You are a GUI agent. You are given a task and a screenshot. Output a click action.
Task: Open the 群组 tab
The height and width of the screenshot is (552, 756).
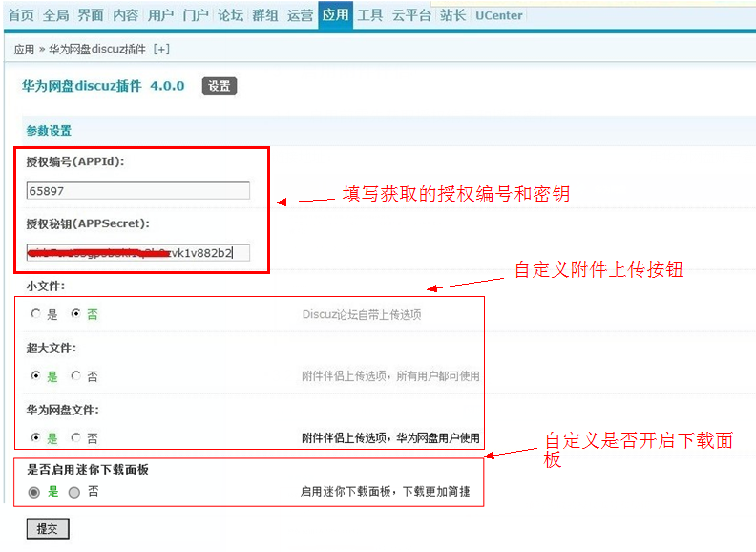pyautogui.click(x=265, y=15)
